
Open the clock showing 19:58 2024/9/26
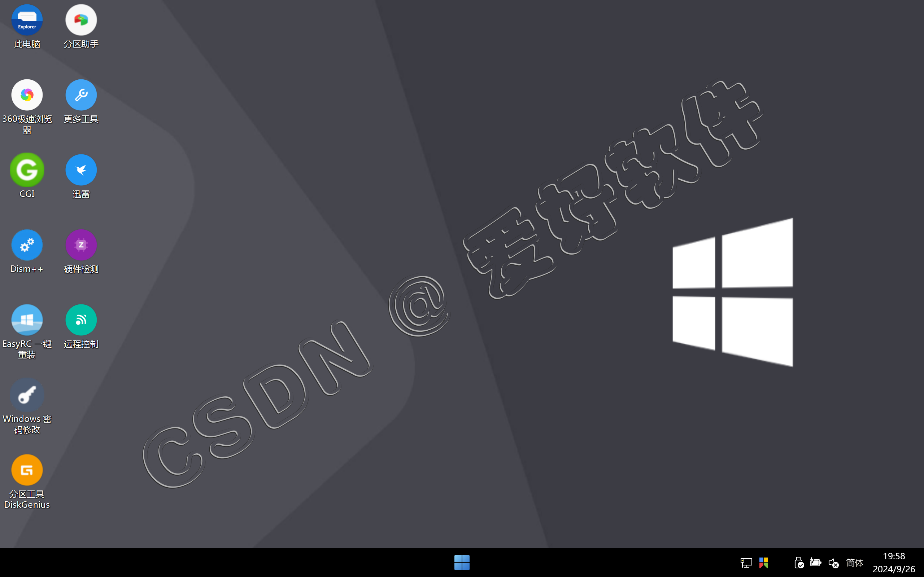tap(893, 563)
